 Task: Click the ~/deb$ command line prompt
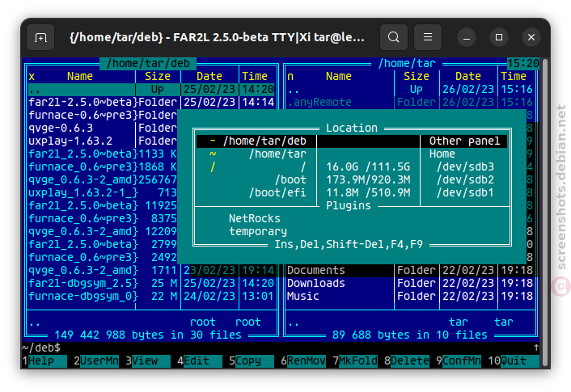coord(41,348)
